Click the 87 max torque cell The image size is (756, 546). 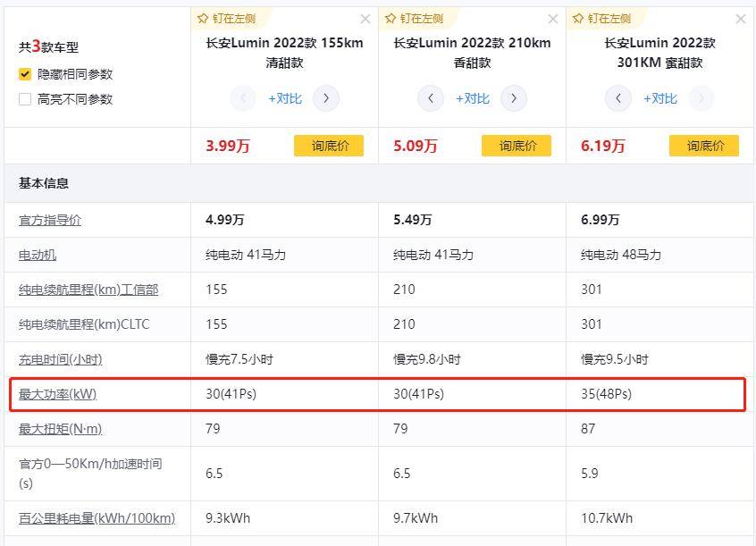coord(588,429)
